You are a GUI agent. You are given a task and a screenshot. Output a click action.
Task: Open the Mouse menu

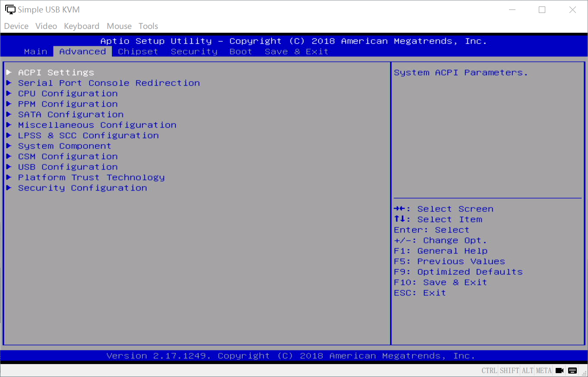(x=119, y=26)
